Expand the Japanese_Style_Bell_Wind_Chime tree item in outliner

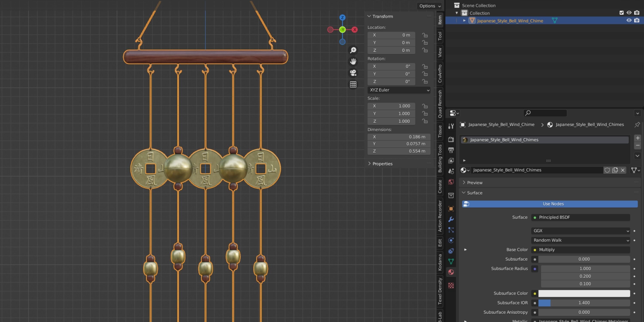tap(464, 20)
